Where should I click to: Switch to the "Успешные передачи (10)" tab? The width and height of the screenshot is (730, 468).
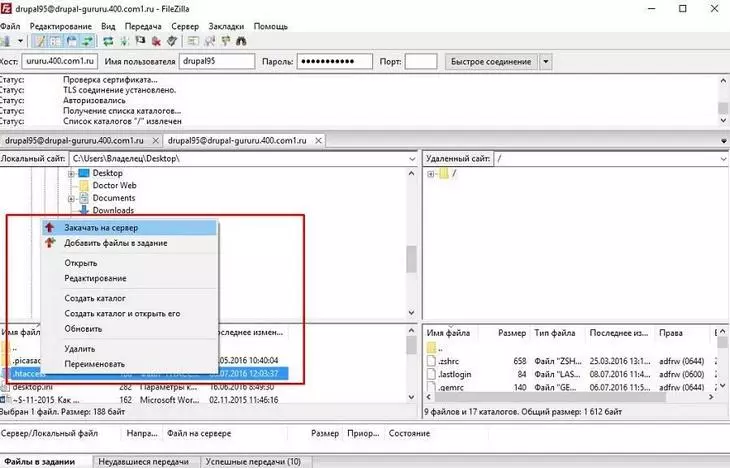[252, 462]
